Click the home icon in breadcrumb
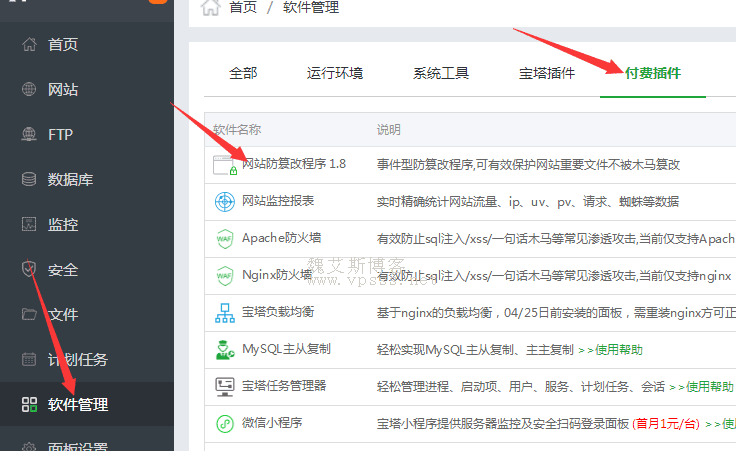Viewport: 736px width, 451px height. click(x=210, y=8)
